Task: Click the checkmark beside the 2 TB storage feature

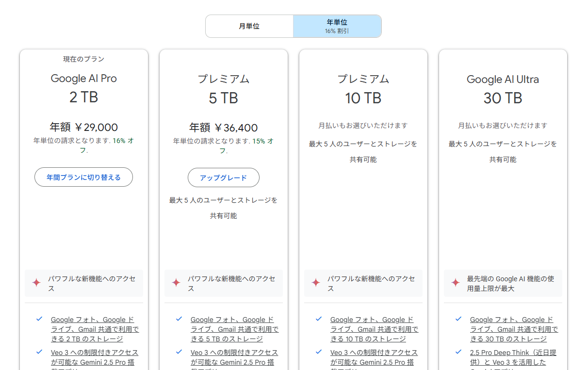Action: [39, 319]
